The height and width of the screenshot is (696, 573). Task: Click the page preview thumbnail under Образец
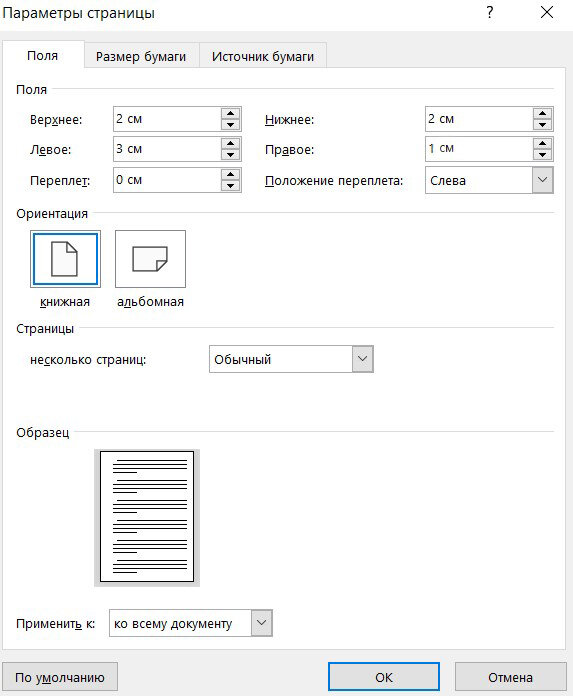point(147,517)
